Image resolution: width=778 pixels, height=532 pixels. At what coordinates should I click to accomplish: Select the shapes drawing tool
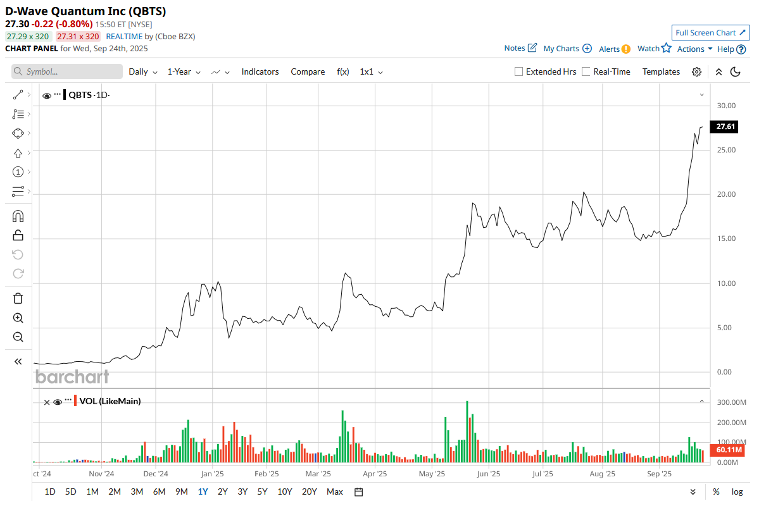(18, 133)
